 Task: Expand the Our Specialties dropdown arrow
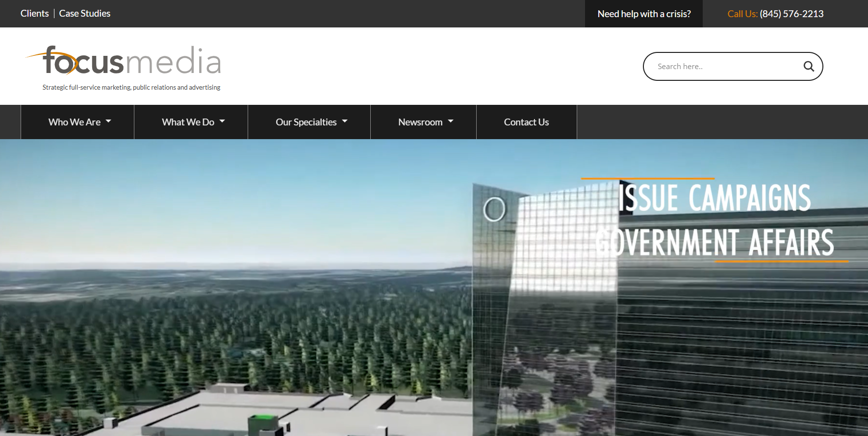click(345, 121)
